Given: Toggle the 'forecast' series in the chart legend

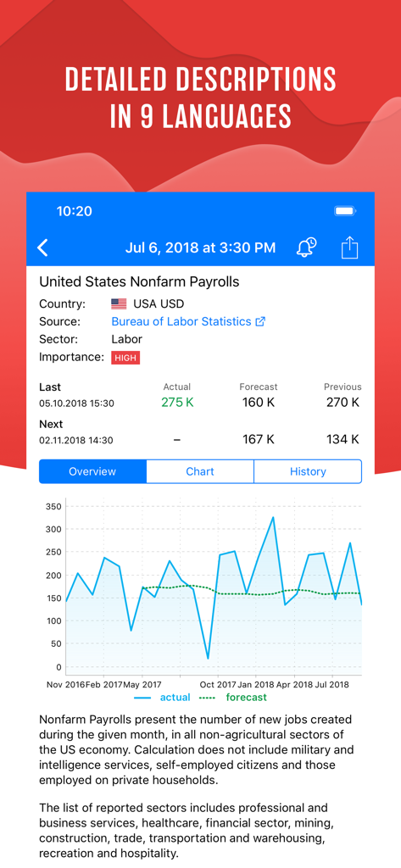Looking at the screenshot, I should click(232, 698).
